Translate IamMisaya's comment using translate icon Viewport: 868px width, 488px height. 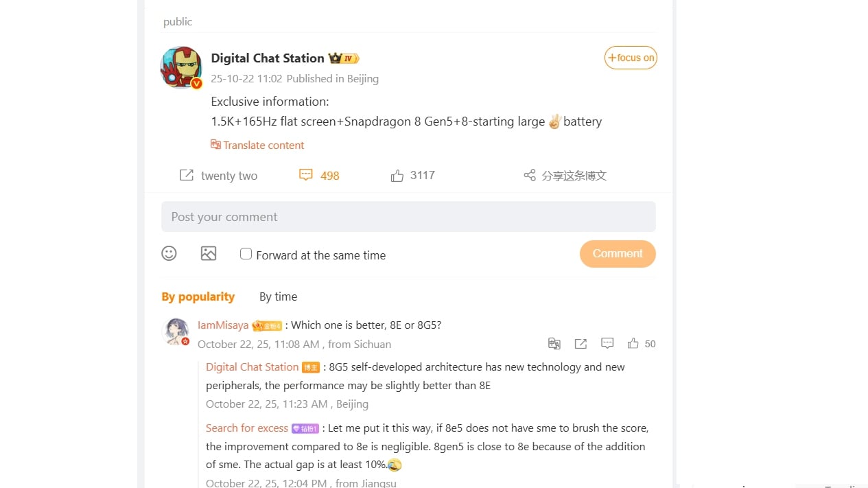(x=554, y=343)
